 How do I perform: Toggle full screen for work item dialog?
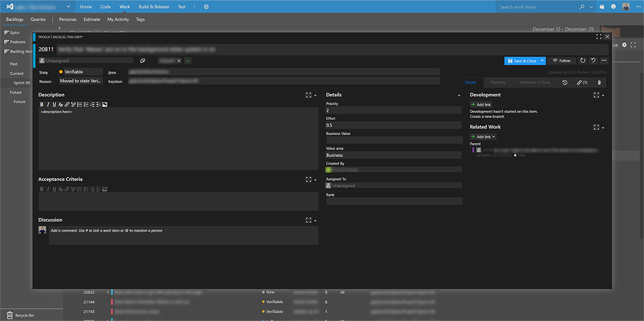point(599,37)
